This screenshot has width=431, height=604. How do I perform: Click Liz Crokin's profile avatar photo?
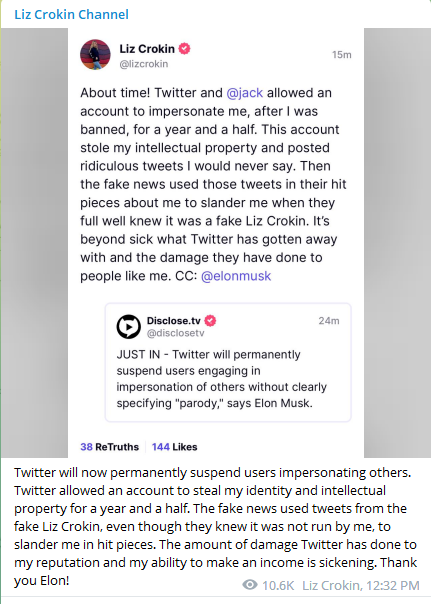pos(95,54)
